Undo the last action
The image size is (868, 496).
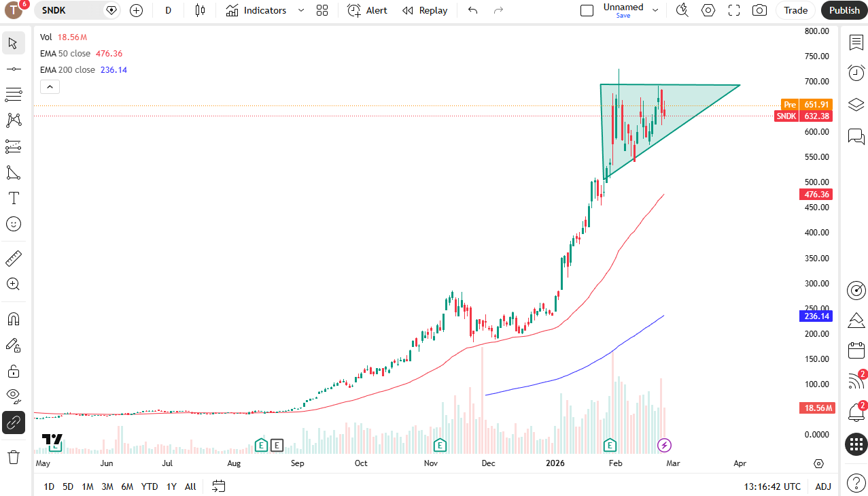tap(473, 10)
